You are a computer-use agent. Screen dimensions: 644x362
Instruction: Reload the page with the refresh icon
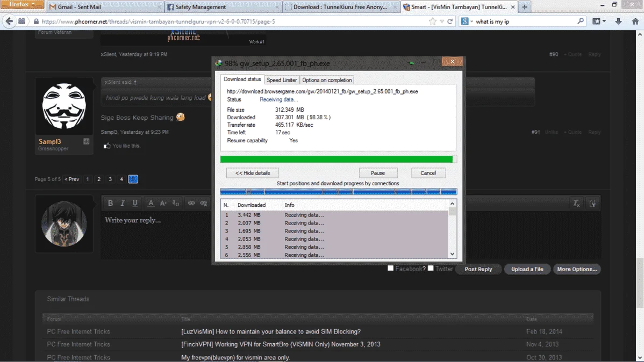point(450,21)
